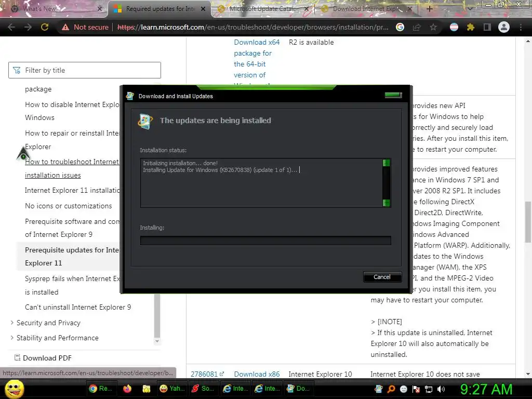This screenshot has width=532, height=399.
Task: Click the green button on the dialog title bar
Action: (x=393, y=95)
